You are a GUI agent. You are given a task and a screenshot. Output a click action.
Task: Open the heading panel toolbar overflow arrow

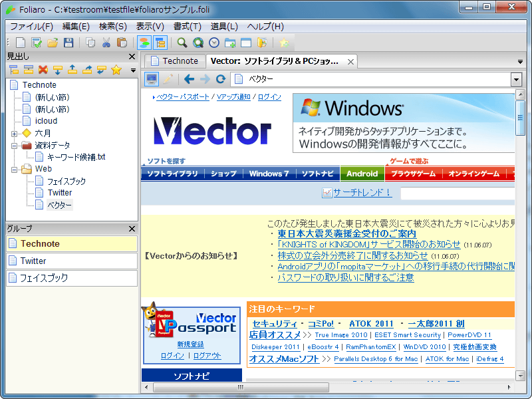[x=134, y=70]
